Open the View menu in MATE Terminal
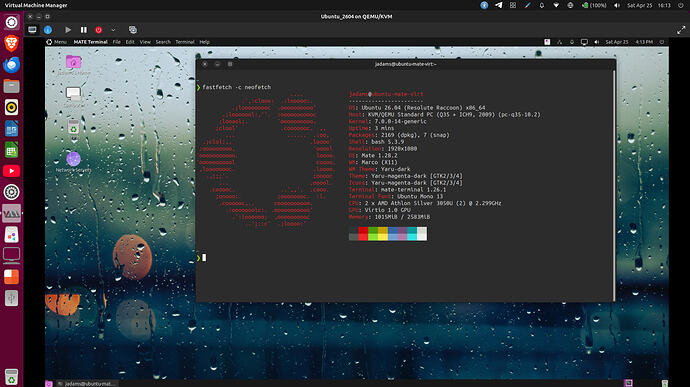Viewport: 690px width, 387px height. (x=145, y=42)
